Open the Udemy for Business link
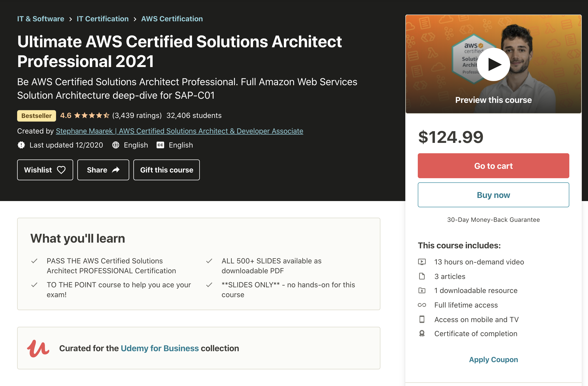Image resolution: width=588 pixels, height=386 pixels. coord(160,348)
